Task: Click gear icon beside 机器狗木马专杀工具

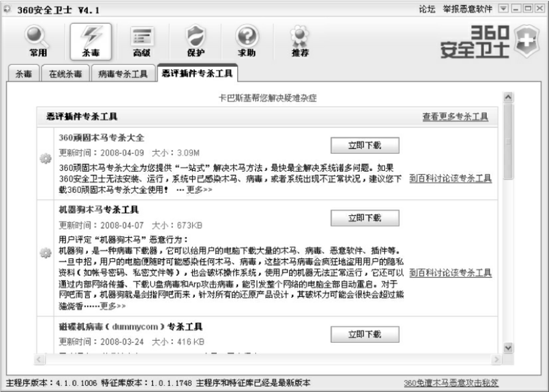Action: (46, 253)
